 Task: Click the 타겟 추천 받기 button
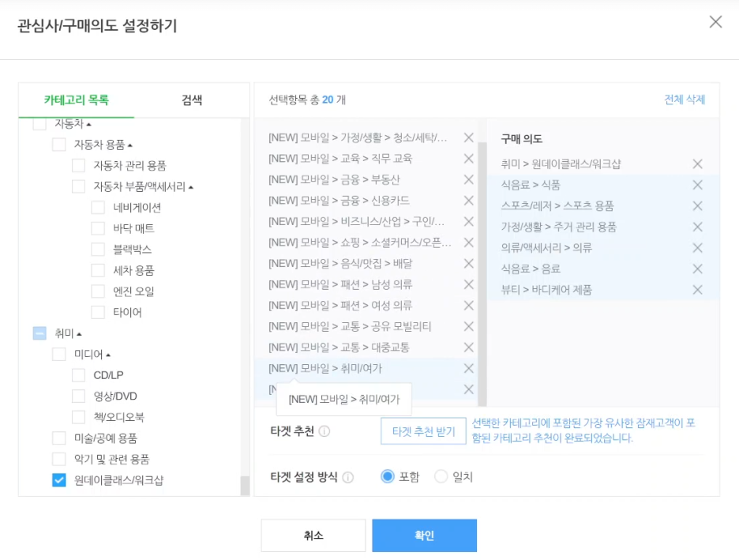[x=423, y=431]
